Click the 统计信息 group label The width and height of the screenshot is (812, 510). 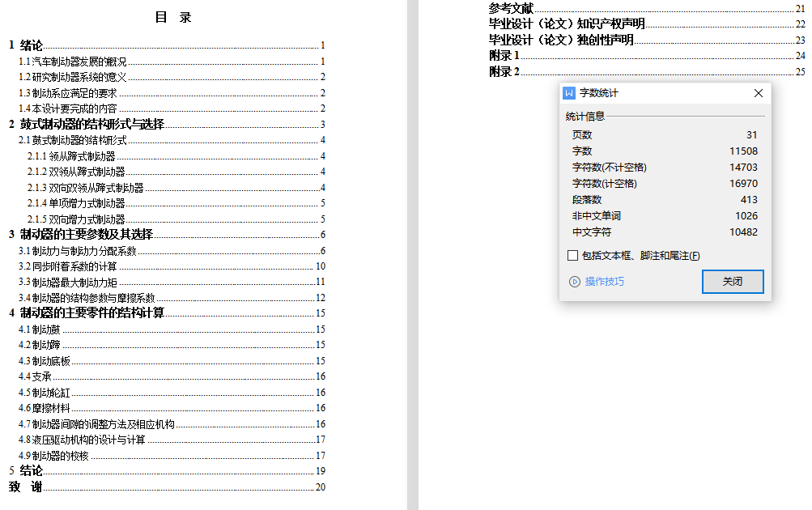(x=585, y=117)
